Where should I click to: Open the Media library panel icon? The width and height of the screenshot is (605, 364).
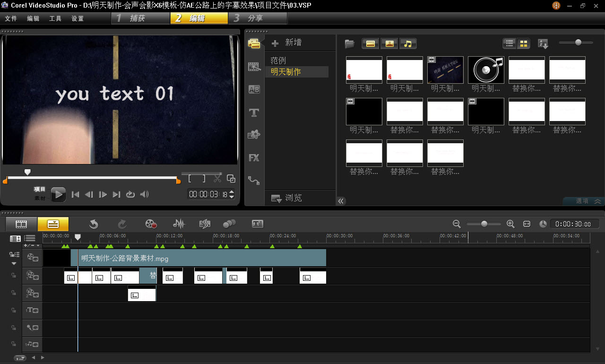click(254, 43)
